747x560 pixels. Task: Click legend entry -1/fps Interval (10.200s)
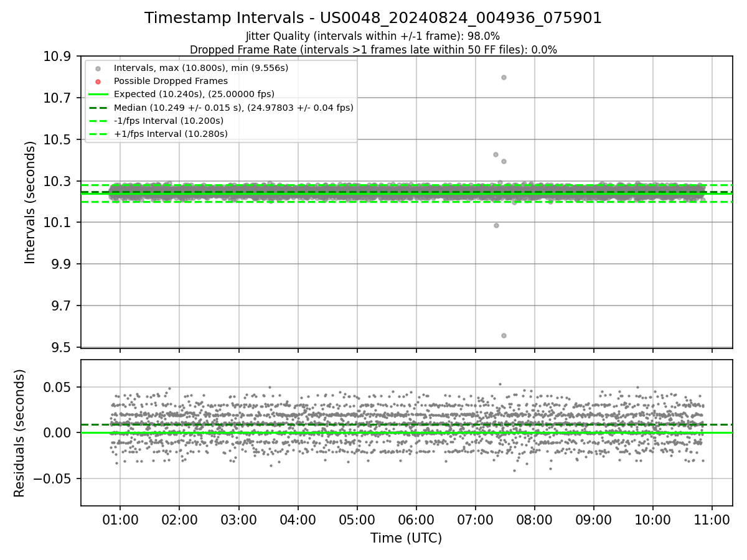click(x=169, y=121)
